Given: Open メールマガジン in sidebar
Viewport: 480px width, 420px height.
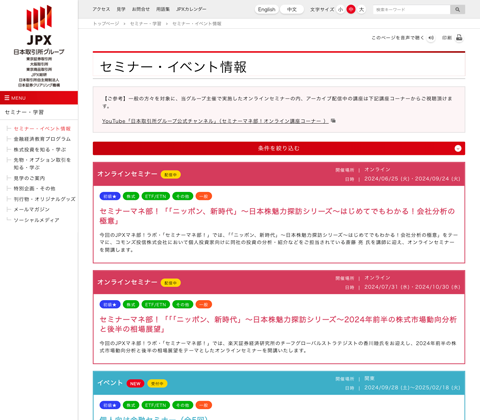Looking at the screenshot, I should click(32, 209).
